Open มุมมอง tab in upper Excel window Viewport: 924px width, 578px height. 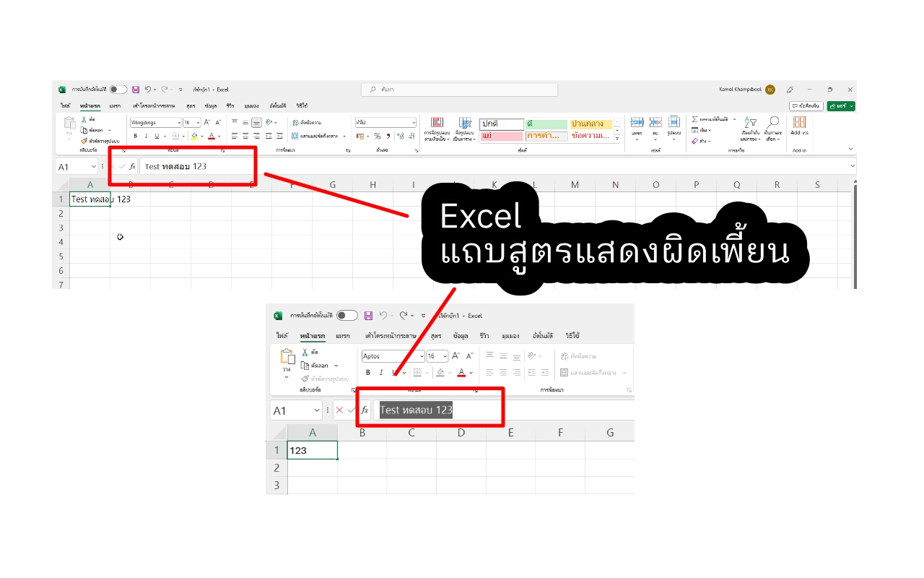(x=251, y=105)
